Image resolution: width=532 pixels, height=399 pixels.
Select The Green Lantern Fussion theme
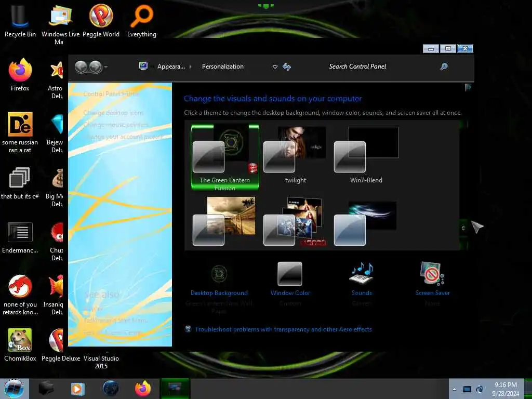coord(225,157)
